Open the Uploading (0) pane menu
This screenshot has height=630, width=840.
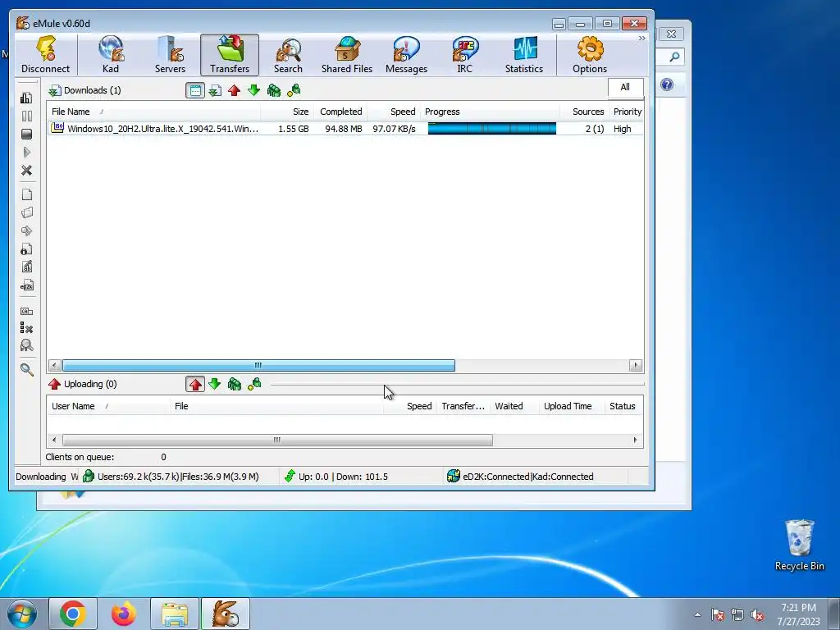(x=83, y=384)
